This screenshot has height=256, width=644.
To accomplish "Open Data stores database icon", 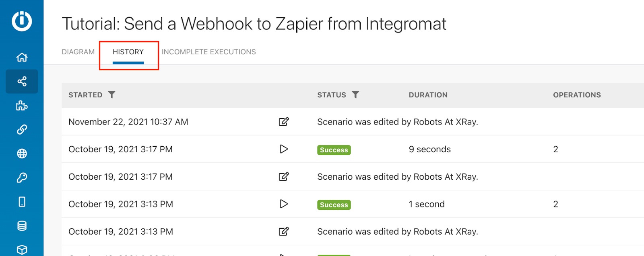I will tap(22, 226).
